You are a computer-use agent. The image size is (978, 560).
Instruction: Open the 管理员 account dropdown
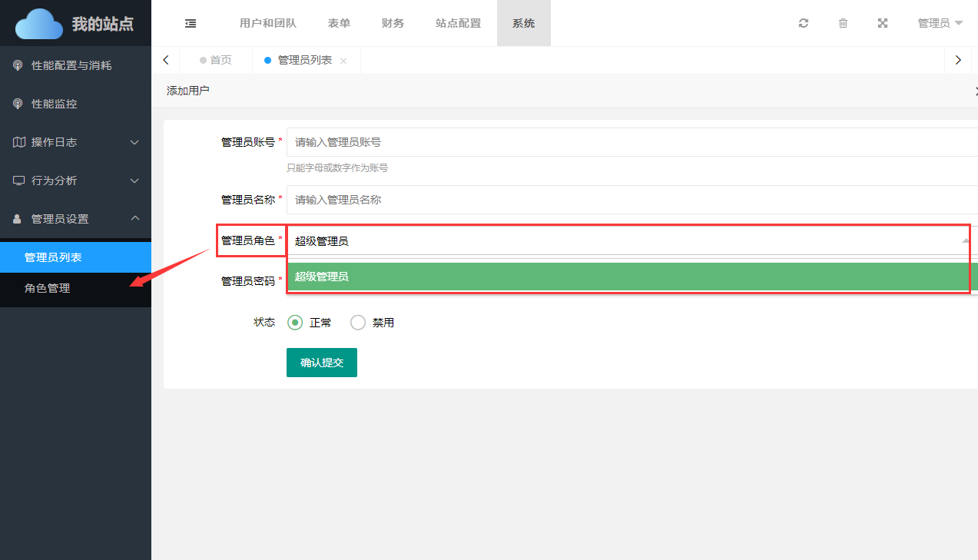pyautogui.click(x=940, y=23)
